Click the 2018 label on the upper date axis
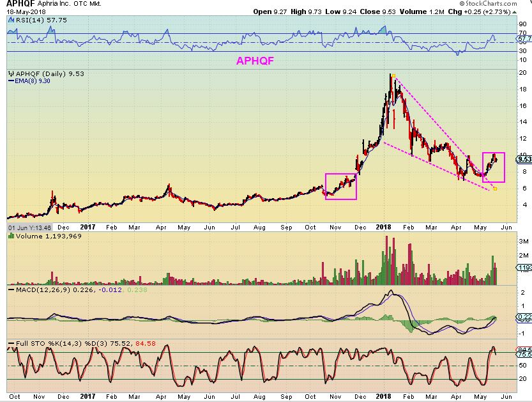This screenshot has width=532, height=402. coord(383,227)
